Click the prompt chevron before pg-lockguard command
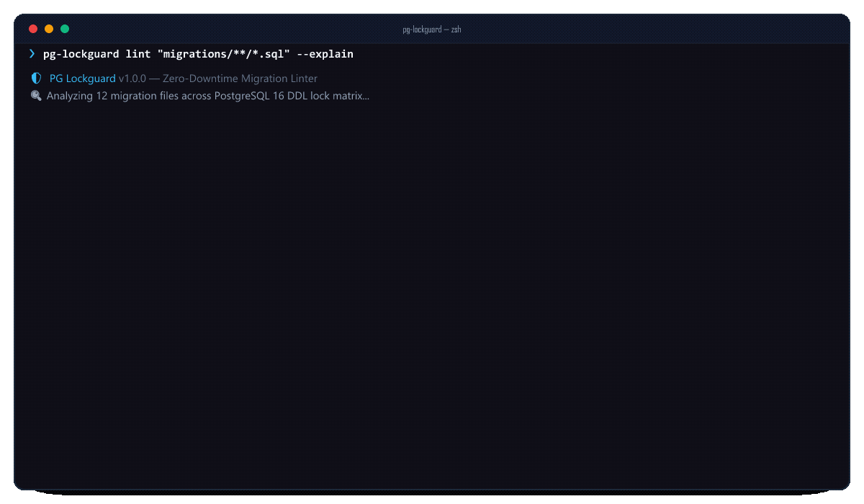This screenshot has height=504, width=864. 32,54
